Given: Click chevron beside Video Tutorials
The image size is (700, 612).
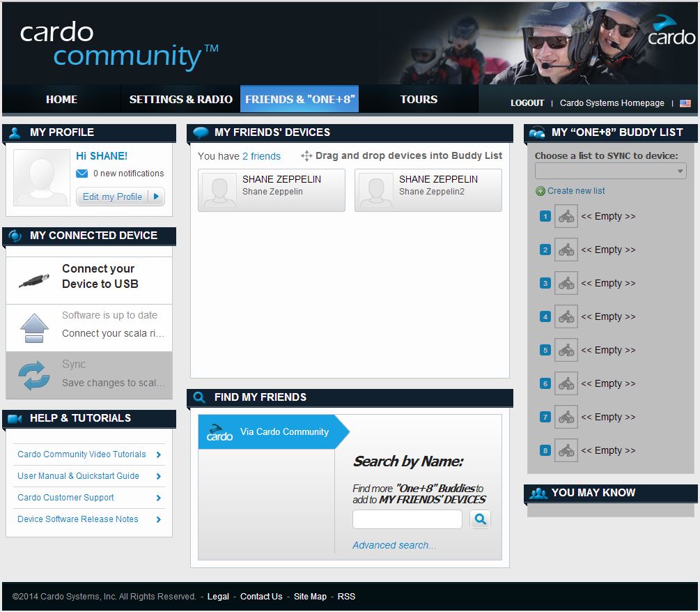Looking at the screenshot, I should 159,454.
